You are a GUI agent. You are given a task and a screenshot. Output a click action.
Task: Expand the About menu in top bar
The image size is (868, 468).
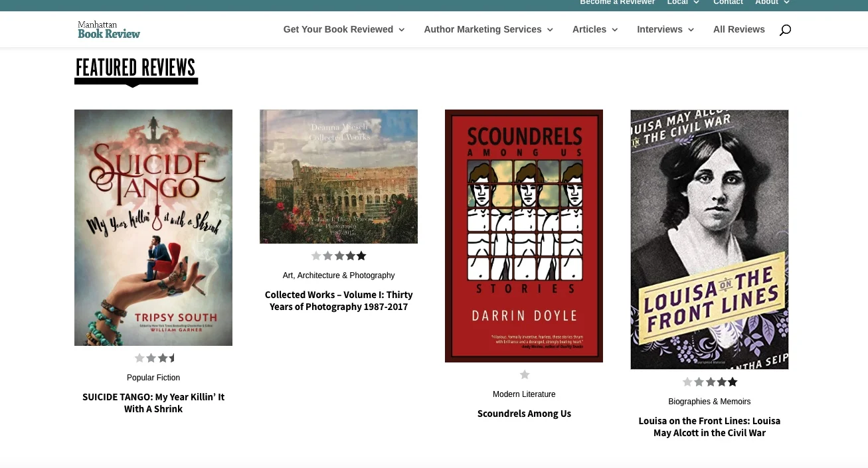tap(772, 3)
